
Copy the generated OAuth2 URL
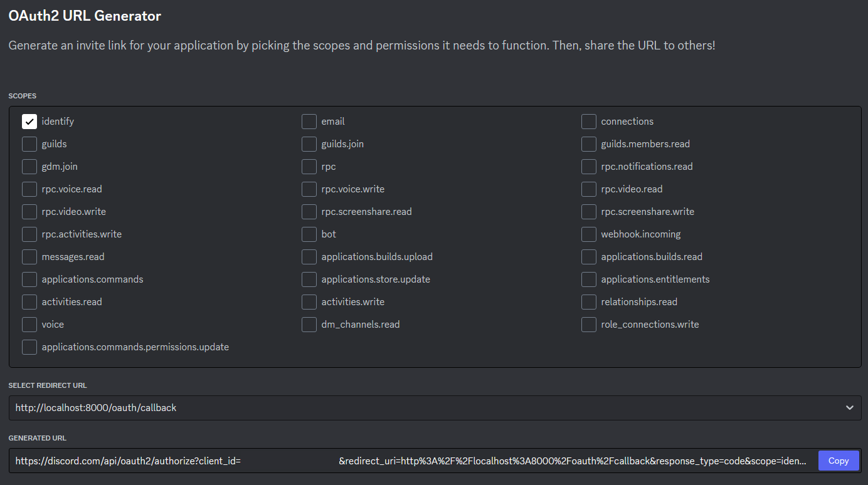point(838,461)
